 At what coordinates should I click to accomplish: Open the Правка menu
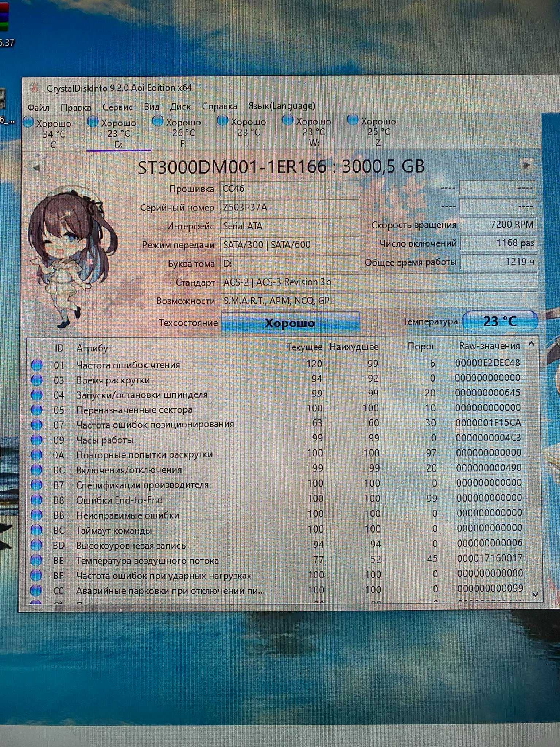click(x=76, y=107)
